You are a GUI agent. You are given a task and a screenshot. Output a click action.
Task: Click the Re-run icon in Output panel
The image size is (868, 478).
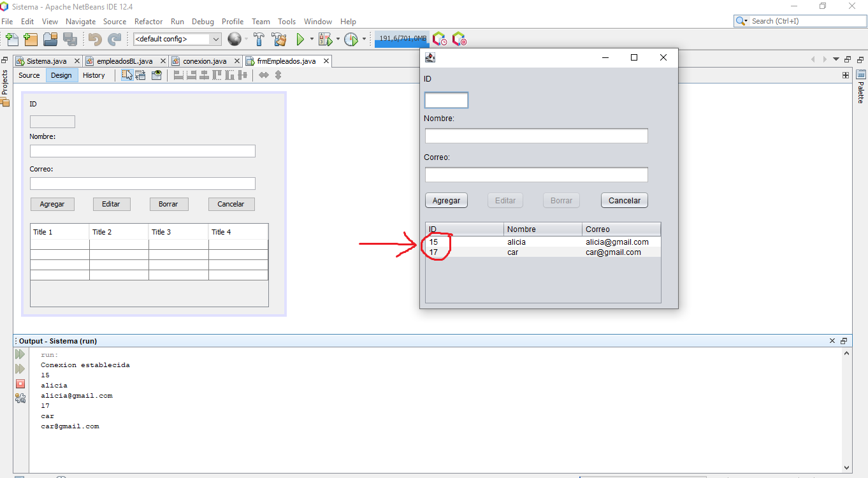(x=20, y=354)
